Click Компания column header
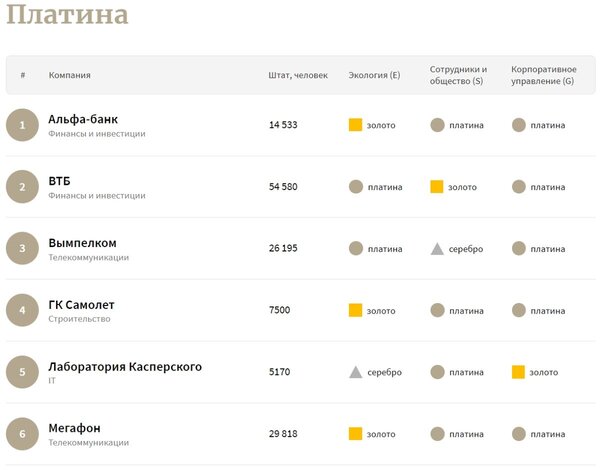 pyautogui.click(x=70, y=75)
